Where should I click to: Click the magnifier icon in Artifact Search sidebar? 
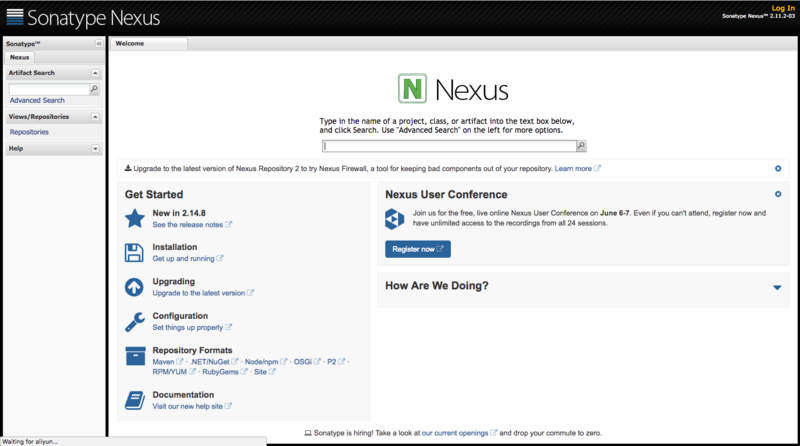pyautogui.click(x=95, y=89)
